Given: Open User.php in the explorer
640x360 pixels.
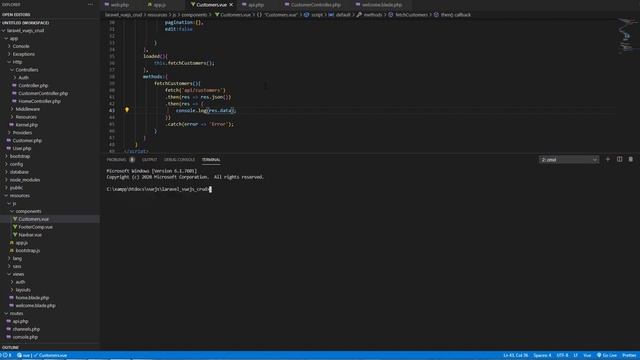Looking at the screenshot, I should click(x=22, y=148).
